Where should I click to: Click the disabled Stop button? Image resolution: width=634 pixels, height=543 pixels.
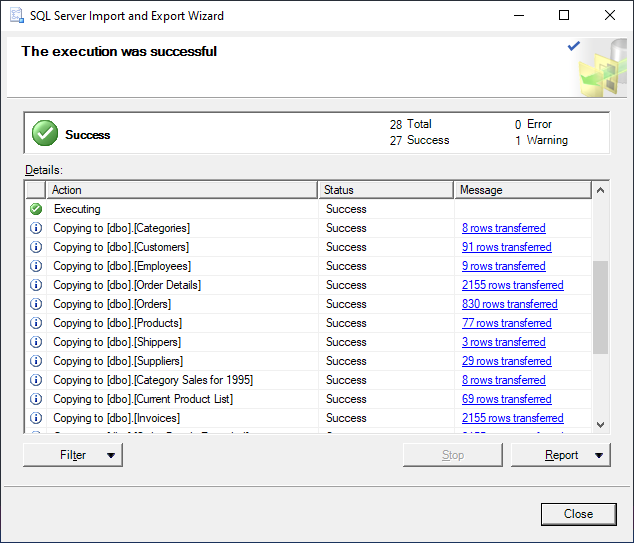pos(453,455)
